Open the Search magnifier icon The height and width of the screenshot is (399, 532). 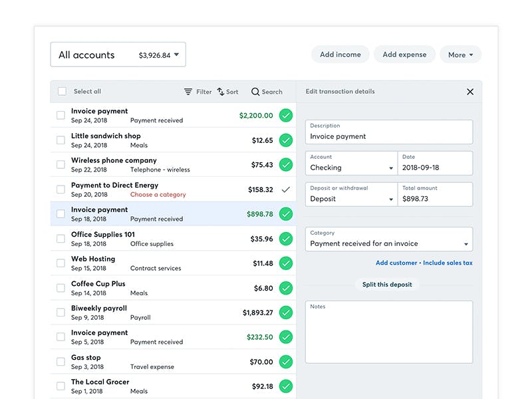[x=255, y=92]
